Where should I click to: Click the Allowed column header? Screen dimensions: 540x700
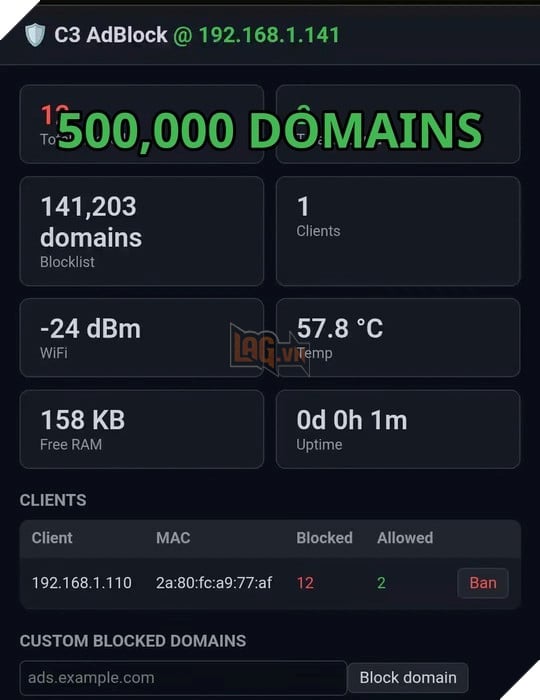(x=405, y=538)
